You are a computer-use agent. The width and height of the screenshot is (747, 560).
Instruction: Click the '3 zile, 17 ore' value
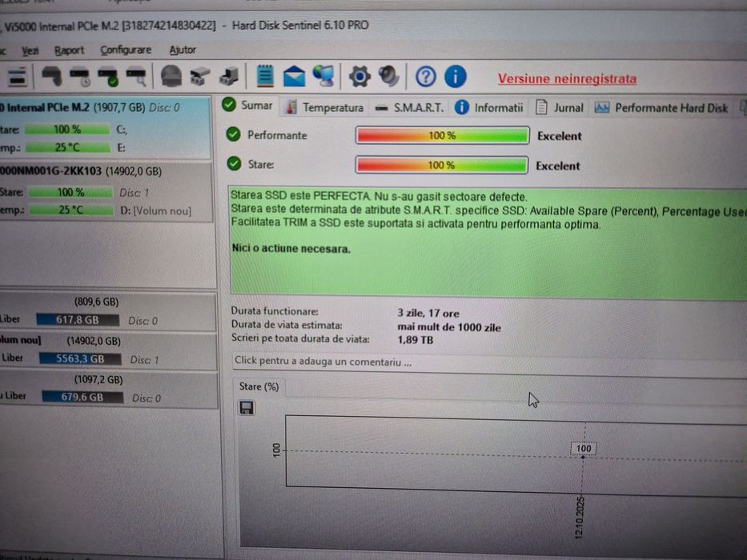click(x=428, y=314)
